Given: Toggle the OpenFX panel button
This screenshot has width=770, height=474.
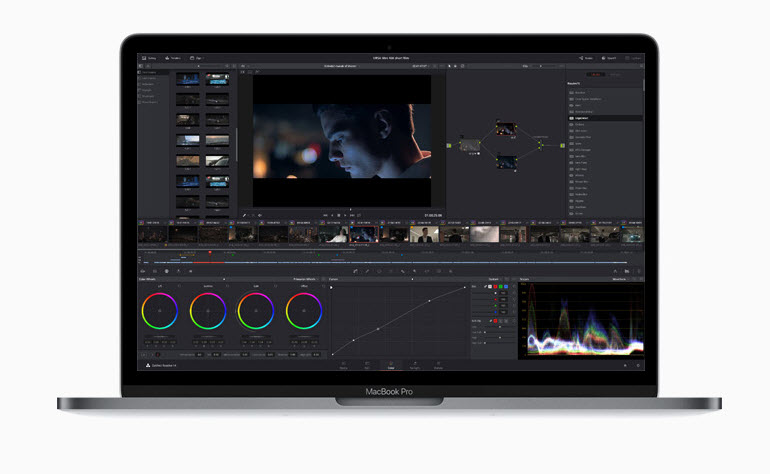Looking at the screenshot, I should click(x=609, y=58).
